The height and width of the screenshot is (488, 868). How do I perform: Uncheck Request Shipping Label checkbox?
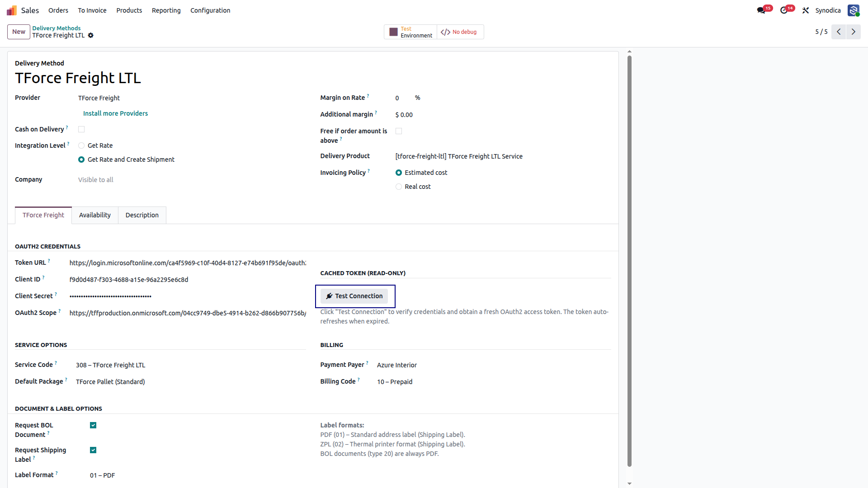(x=93, y=450)
